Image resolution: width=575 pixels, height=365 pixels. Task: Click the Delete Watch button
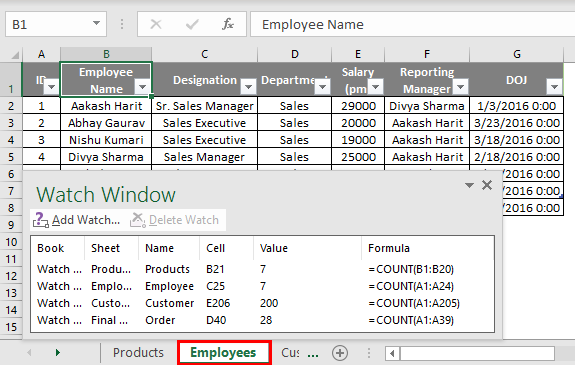(x=175, y=220)
